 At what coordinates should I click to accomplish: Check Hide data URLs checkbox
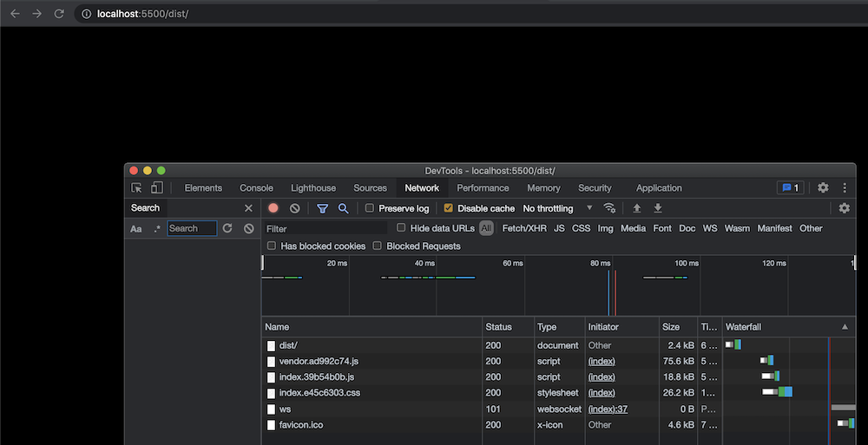401,227
